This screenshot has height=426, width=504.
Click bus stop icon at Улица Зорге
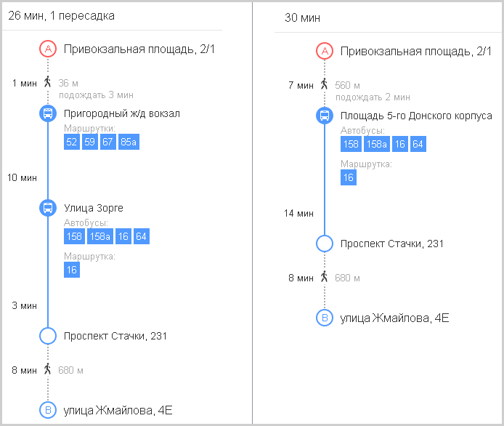(48, 207)
